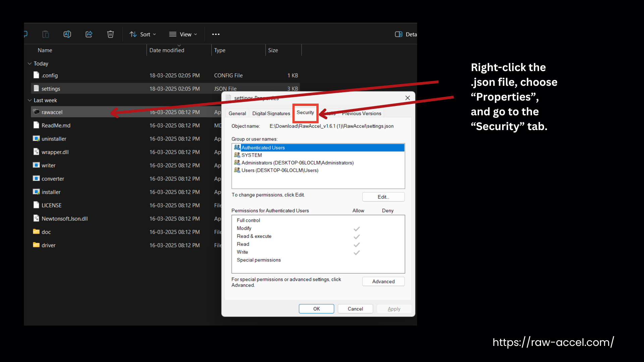Viewport: 644px width, 362px height.
Task: Click the 1 KB size cell
Action: (292, 75)
